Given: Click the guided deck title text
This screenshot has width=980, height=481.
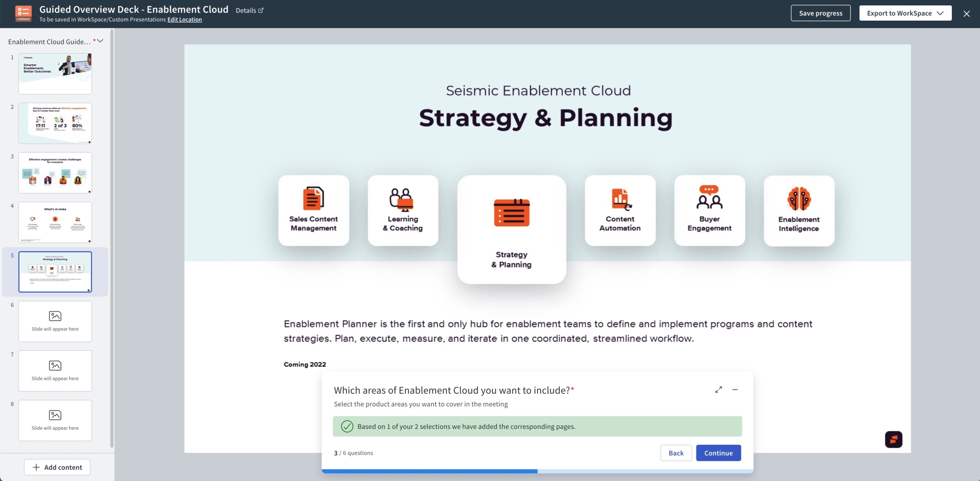Looking at the screenshot, I should click(134, 9).
